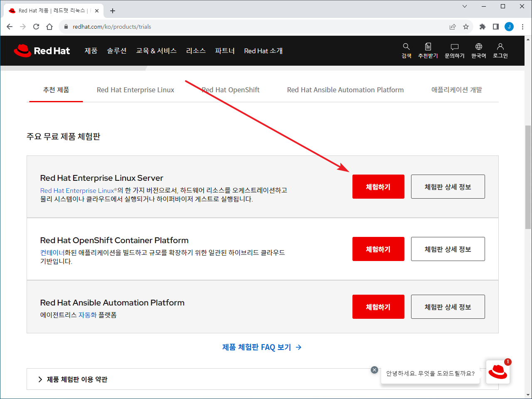The width and height of the screenshot is (532, 399).
Task: Open Chrome's three-dot menu
Action: click(522, 27)
